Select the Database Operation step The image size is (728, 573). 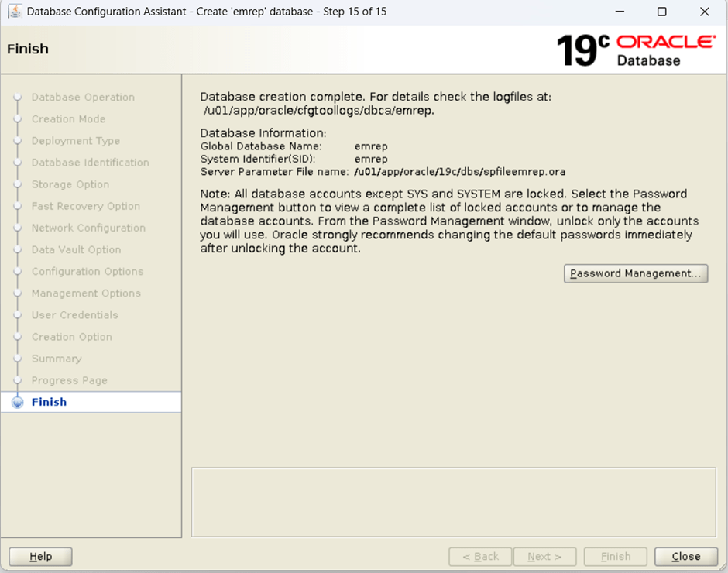(x=83, y=98)
